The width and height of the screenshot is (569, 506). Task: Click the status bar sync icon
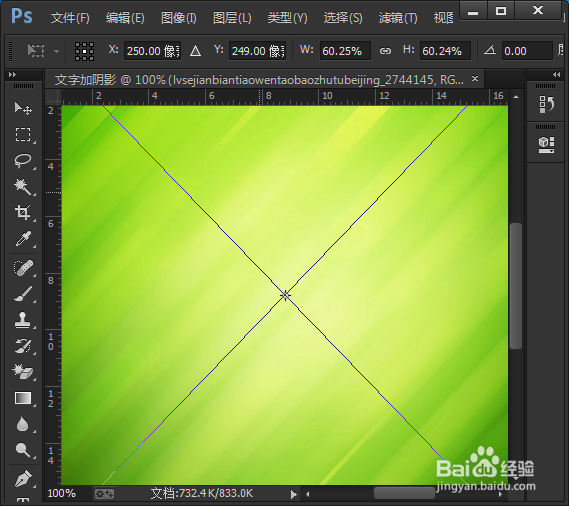104,494
